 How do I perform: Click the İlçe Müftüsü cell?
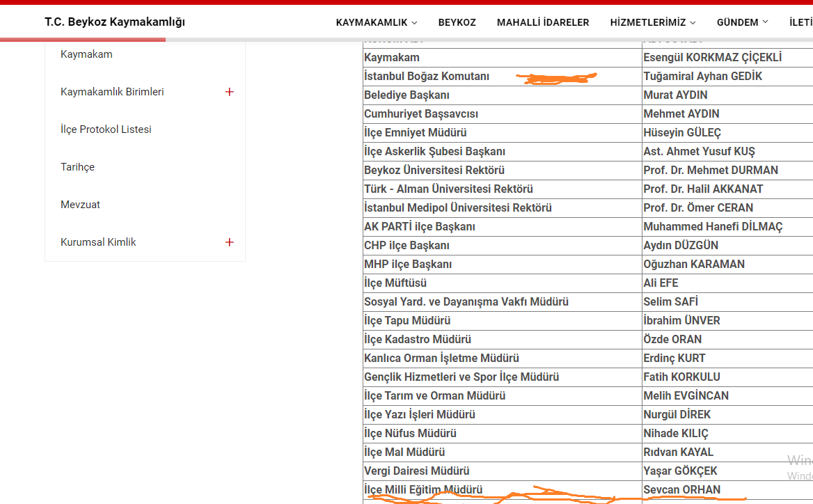pyautogui.click(x=503, y=283)
